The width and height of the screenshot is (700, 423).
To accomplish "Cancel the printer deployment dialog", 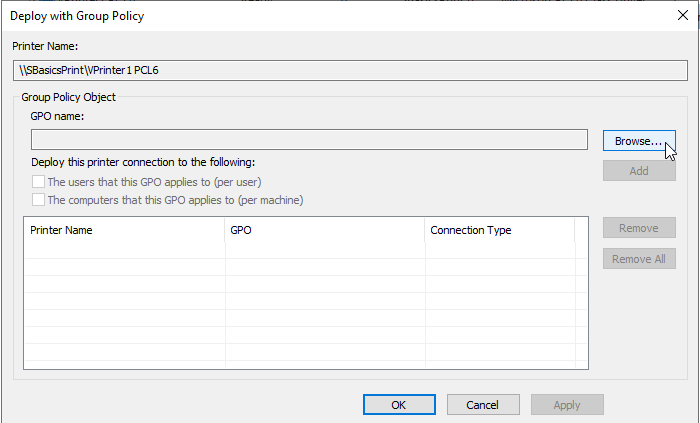I will [x=483, y=404].
